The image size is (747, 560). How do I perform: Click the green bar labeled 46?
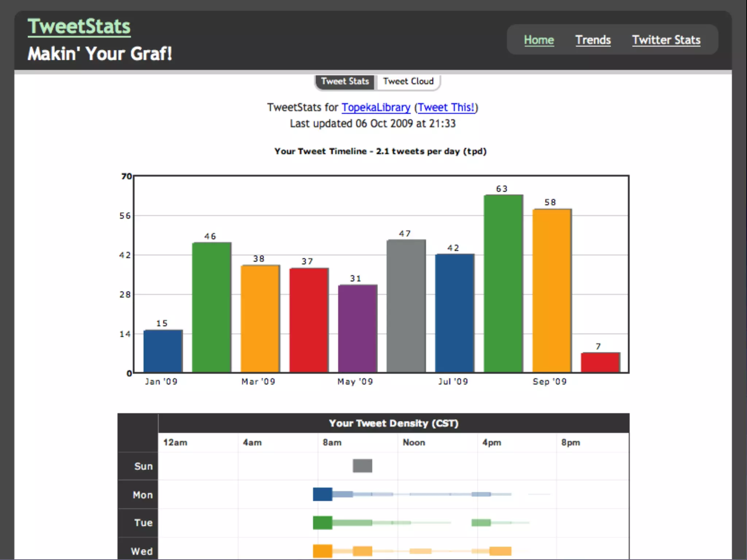coord(212,307)
